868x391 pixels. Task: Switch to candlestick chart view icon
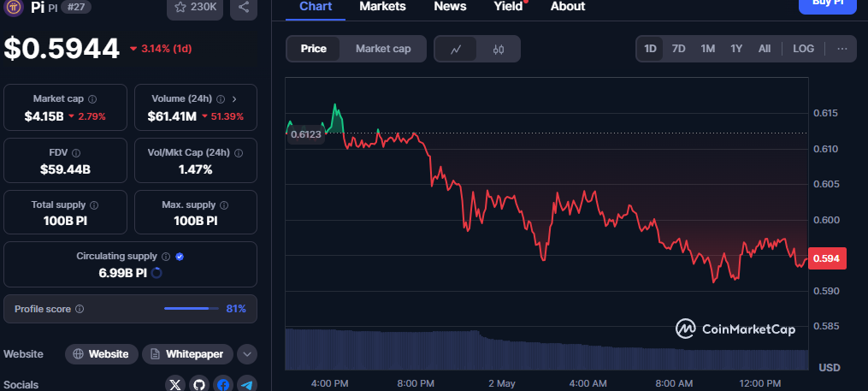499,50
